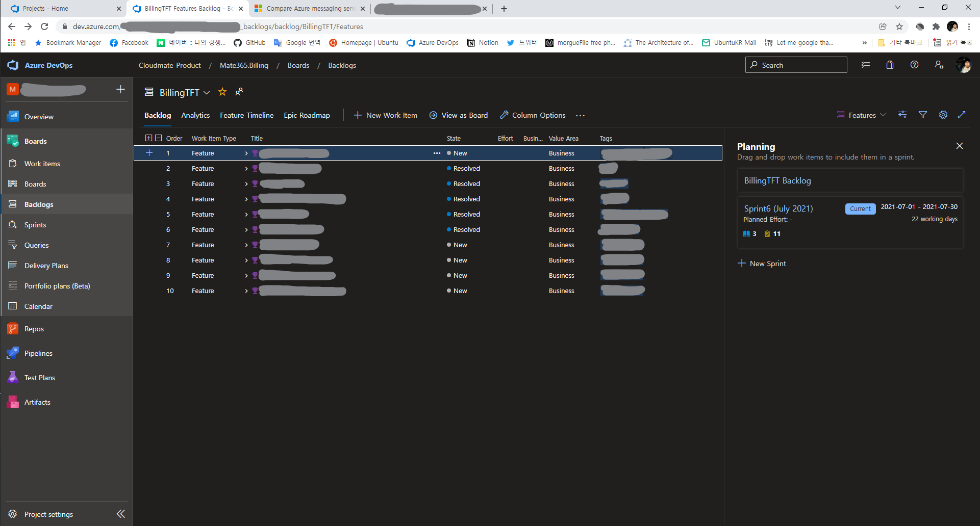Open the Sprint6 (July 2021) link
Image resolution: width=980 pixels, height=526 pixels.
click(x=778, y=208)
